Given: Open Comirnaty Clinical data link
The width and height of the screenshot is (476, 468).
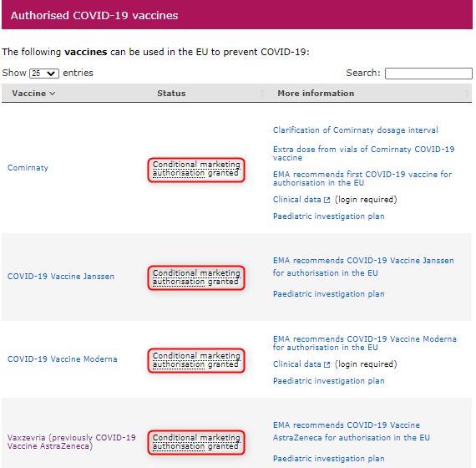Looking at the screenshot, I should tap(297, 200).
